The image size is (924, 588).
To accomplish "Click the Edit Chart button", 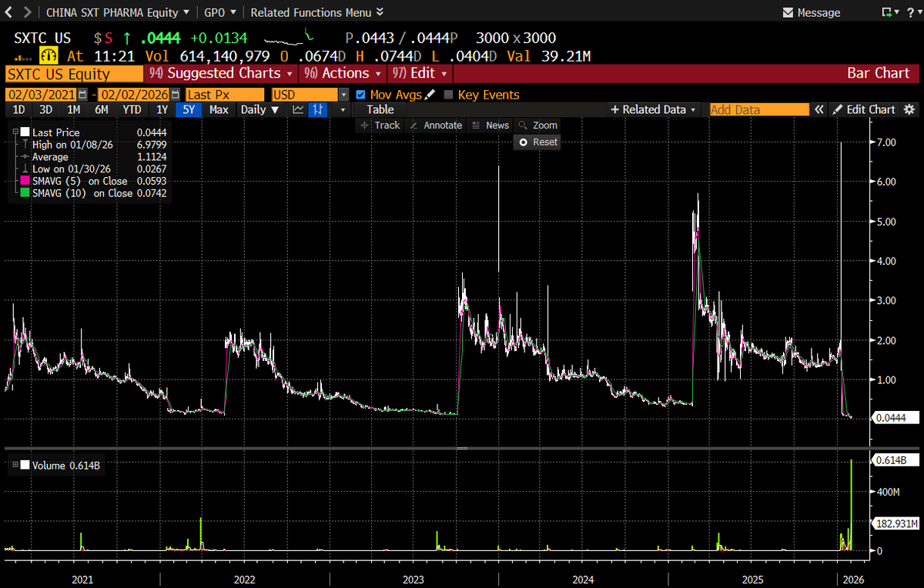I will pyautogui.click(x=865, y=109).
